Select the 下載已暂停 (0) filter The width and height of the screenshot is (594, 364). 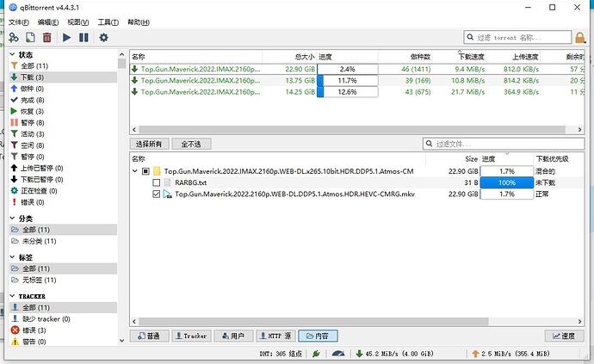63,180
